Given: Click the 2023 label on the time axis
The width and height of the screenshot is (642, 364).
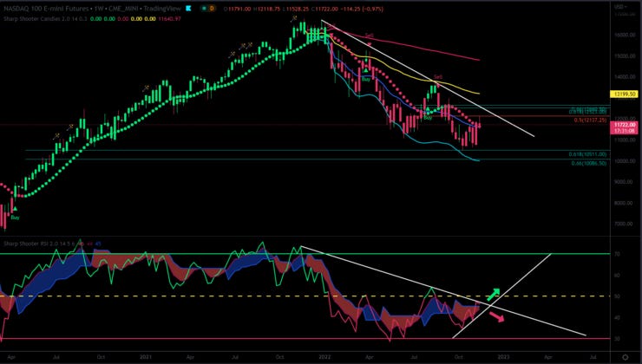Looking at the screenshot, I should pyautogui.click(x=503, y=357).
